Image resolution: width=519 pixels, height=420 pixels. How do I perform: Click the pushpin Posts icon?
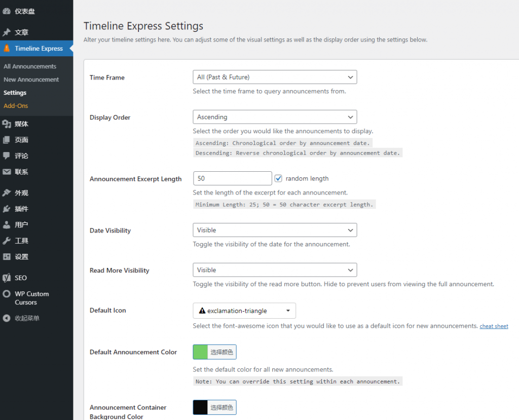[7, 32]
